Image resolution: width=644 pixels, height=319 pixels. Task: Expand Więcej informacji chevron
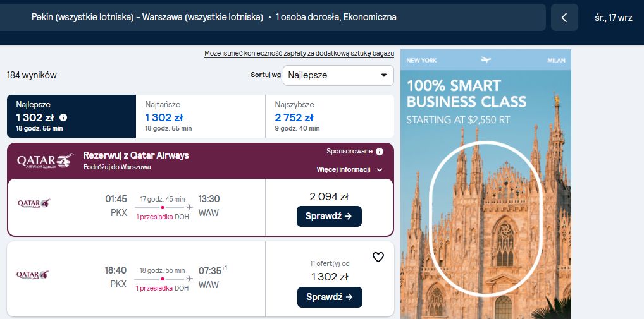380,170
